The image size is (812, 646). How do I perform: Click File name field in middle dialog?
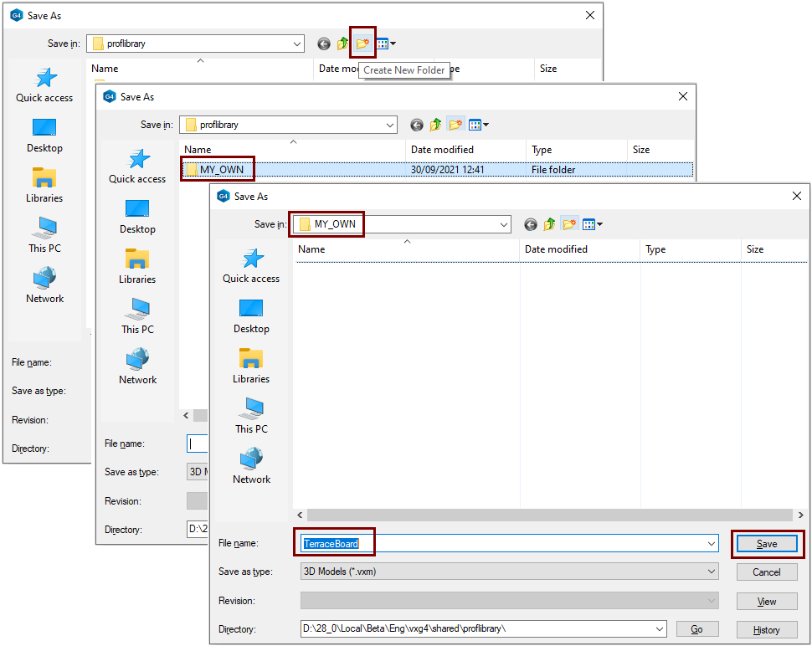(198, 443)
